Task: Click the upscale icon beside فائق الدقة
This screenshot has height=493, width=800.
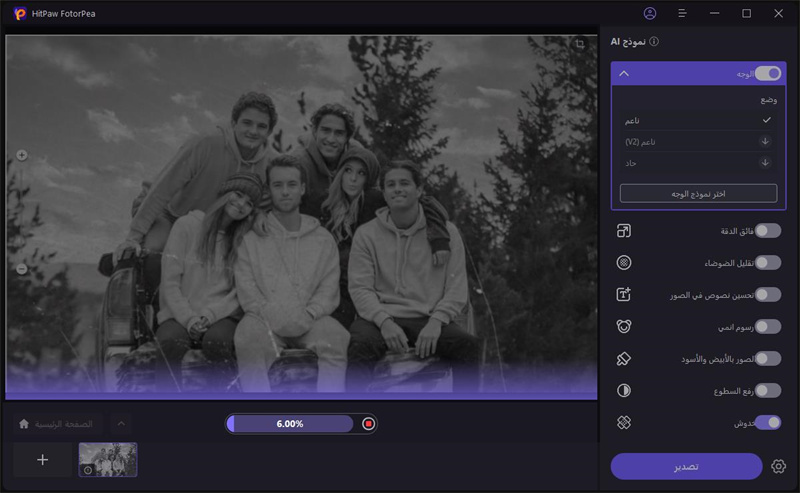Action: click(623, 231)
